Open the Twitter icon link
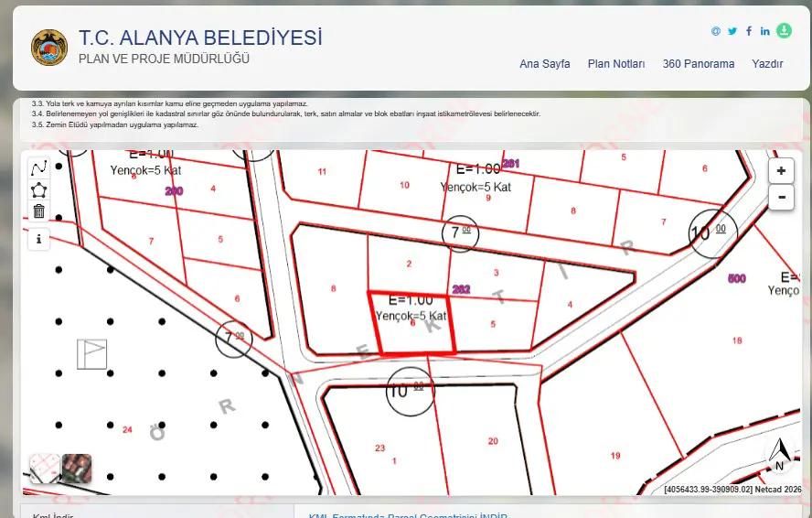Viewport: 812px width, 518px height. point(732,31)
